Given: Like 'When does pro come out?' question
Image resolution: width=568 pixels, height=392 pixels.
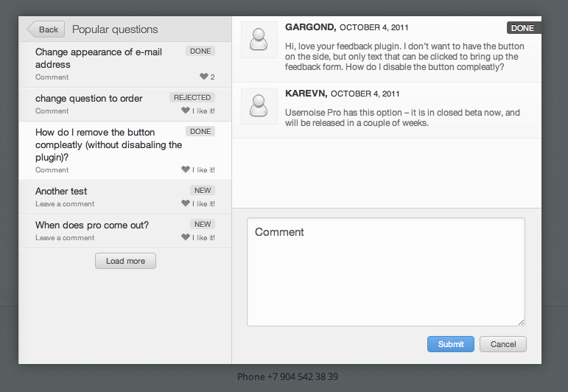Looking at the screenshot, I should coord(186,237).
